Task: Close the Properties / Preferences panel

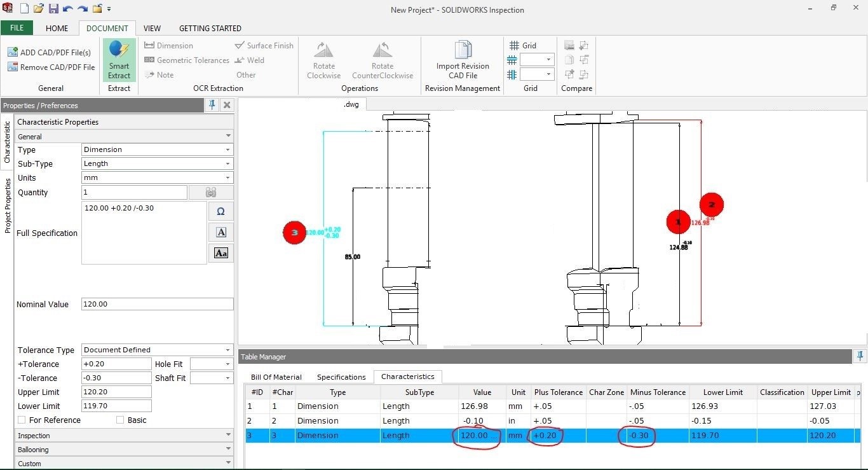Action: pyautogui.click(x=227, y=105)
